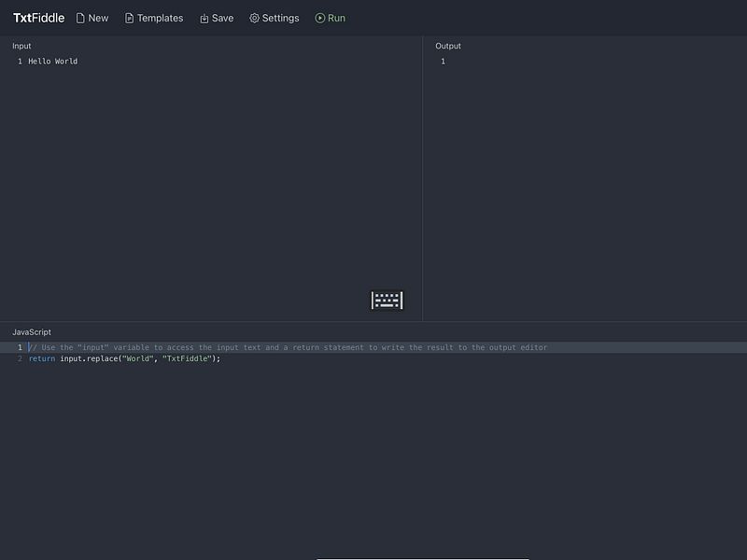Image resolution: width=747 pixels, height=560 pixels.
Task: Click the TxtFiddle logo
Action: click(38, 18)
